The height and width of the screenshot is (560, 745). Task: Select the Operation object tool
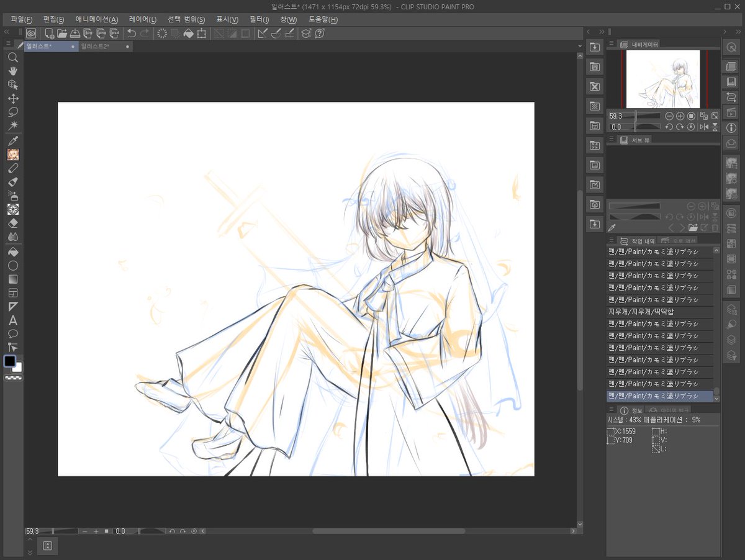point(12,84)
